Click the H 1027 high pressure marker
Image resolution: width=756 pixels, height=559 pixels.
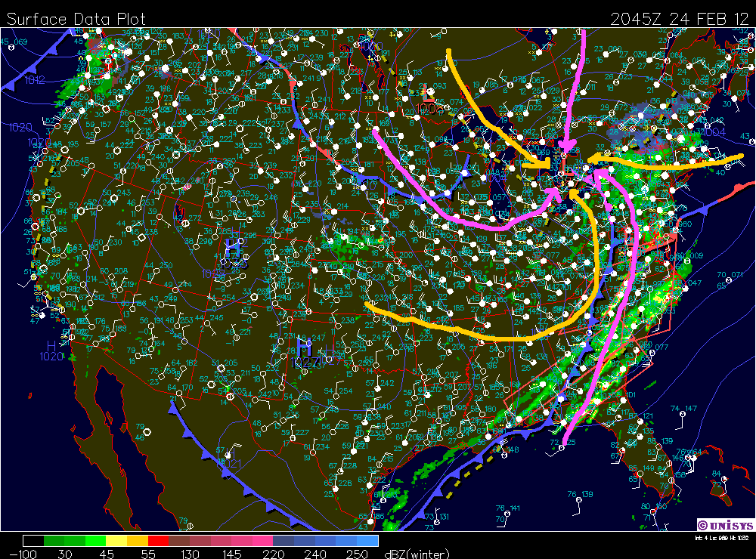tap(305, 354)
